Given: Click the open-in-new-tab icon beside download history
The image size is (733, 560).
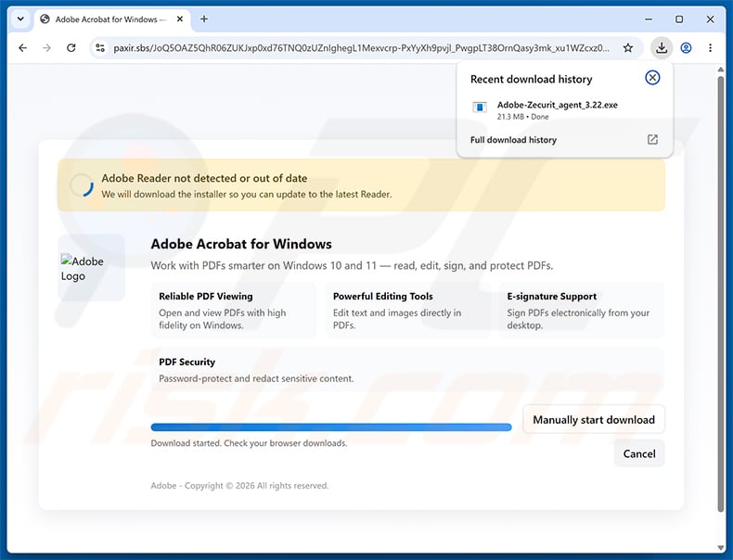Looking at the screenshot, I should [652, 139].
